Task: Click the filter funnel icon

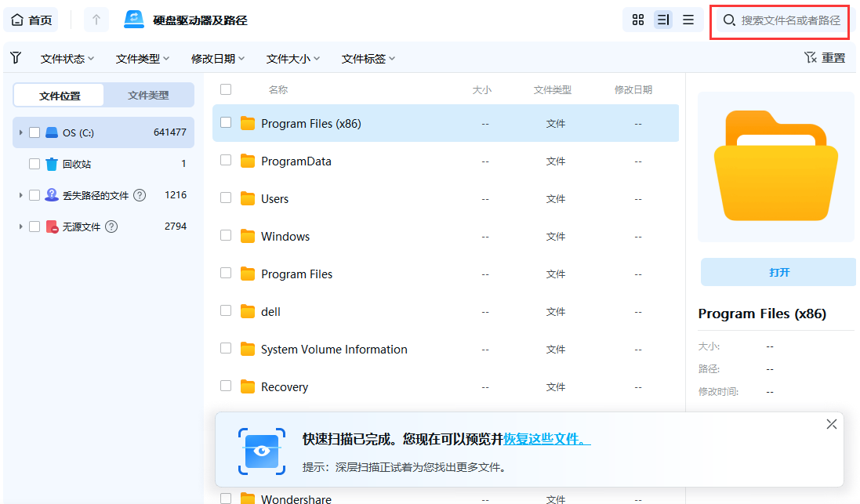Action: pos(15,57)
